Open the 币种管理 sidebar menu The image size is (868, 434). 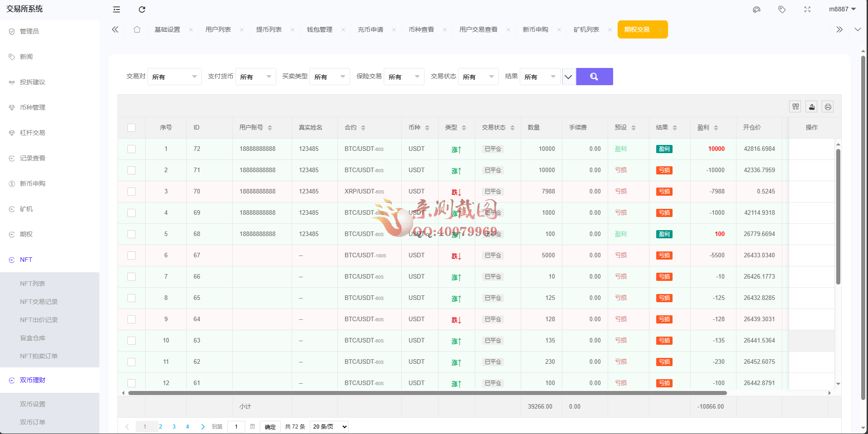tap(33, 107)
